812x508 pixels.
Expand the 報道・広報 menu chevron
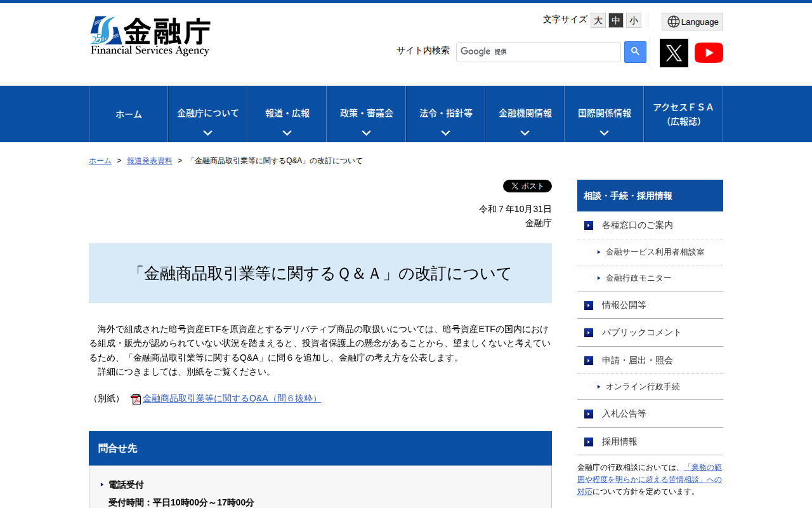coord(287,133)
